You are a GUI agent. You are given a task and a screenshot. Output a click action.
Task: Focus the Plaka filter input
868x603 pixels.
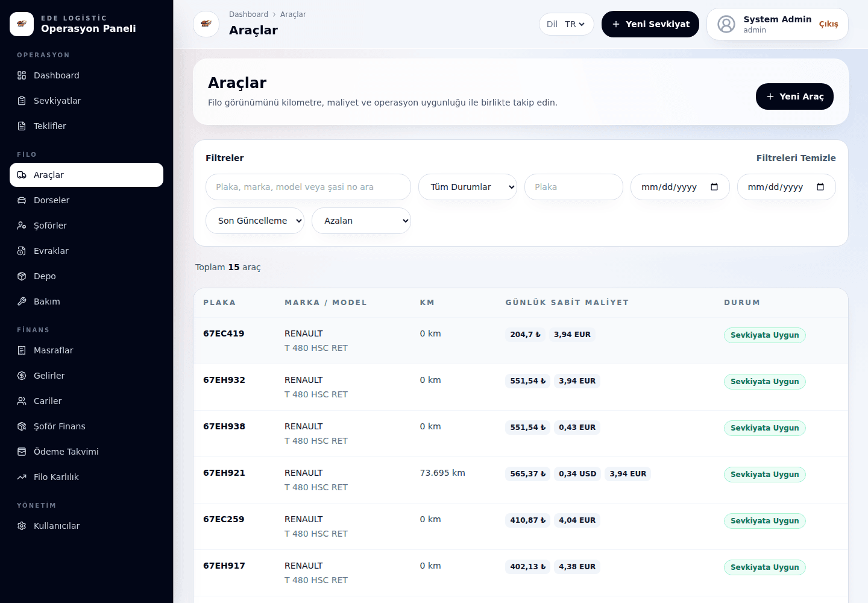pos(574,187)
